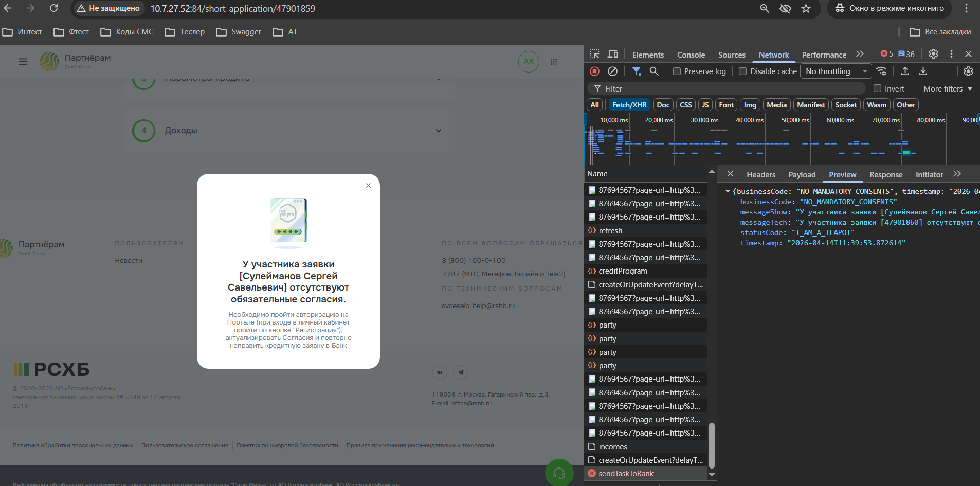Click the import HAR upload icon
Screen dimensions: 980x486
coord(905,71)
